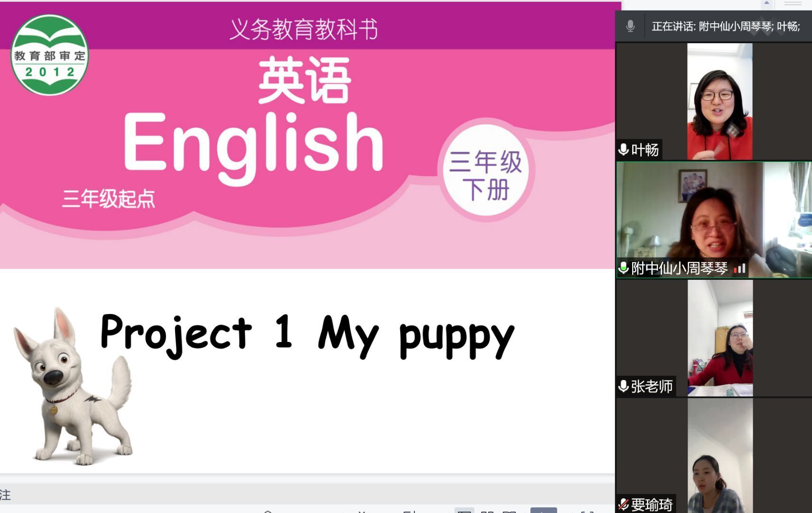Image resolution: width=812 pixels, height=513 pixels.
Task: Click the 三年级起点 text on the cover
Action: 108,199
